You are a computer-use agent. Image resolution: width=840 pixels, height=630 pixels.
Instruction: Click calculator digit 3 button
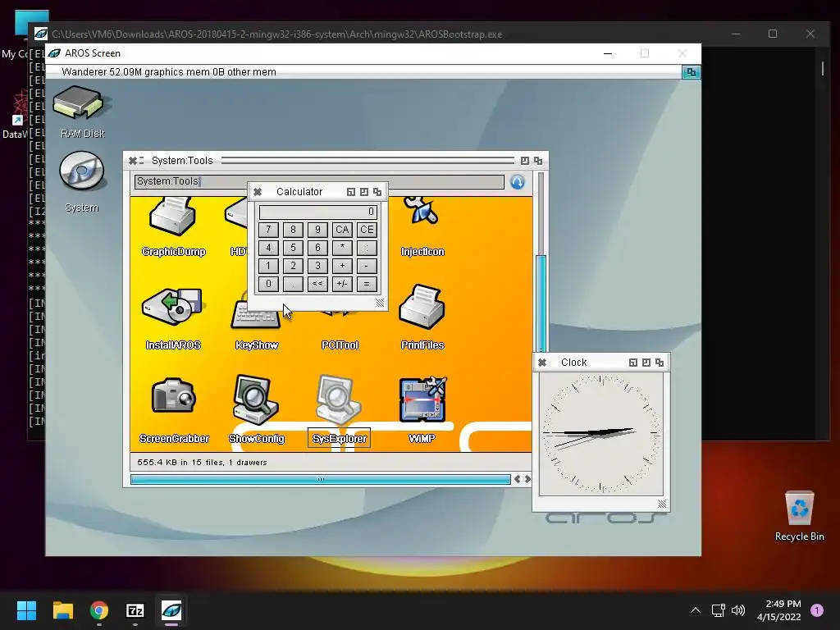point(317,266)
